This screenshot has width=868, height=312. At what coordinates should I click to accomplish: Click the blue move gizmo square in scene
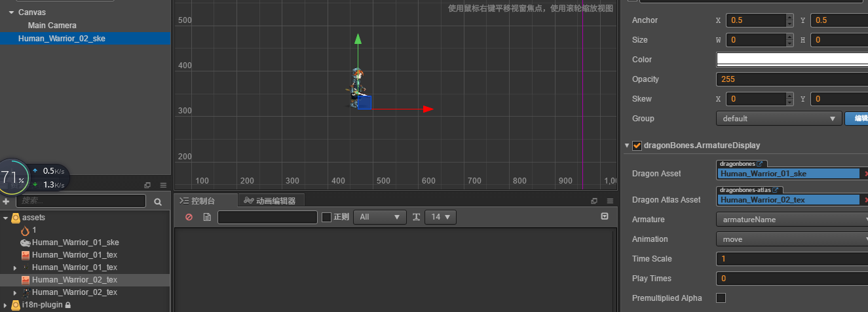[364, 102]
